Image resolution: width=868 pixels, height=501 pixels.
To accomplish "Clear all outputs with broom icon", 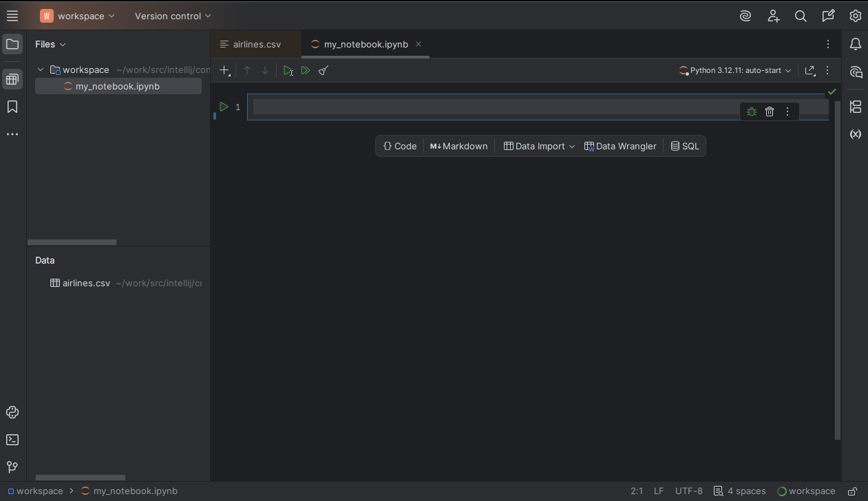I will (324, 70).
